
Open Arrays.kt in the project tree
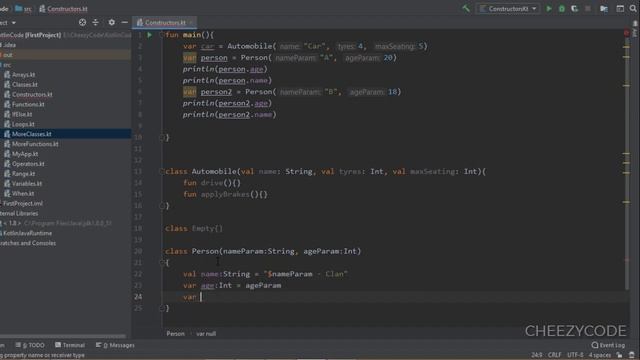(23, 75)
